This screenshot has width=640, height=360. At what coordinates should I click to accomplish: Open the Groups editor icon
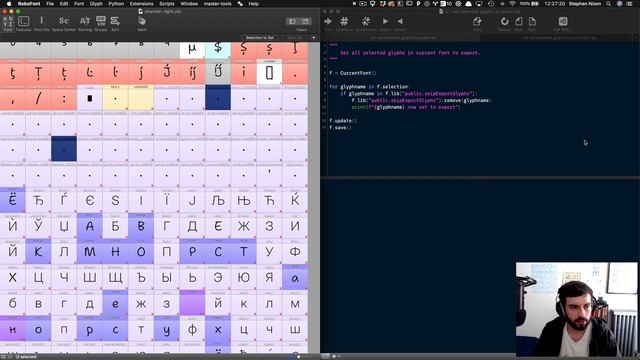pyautogui.click(x=101, y=23)
